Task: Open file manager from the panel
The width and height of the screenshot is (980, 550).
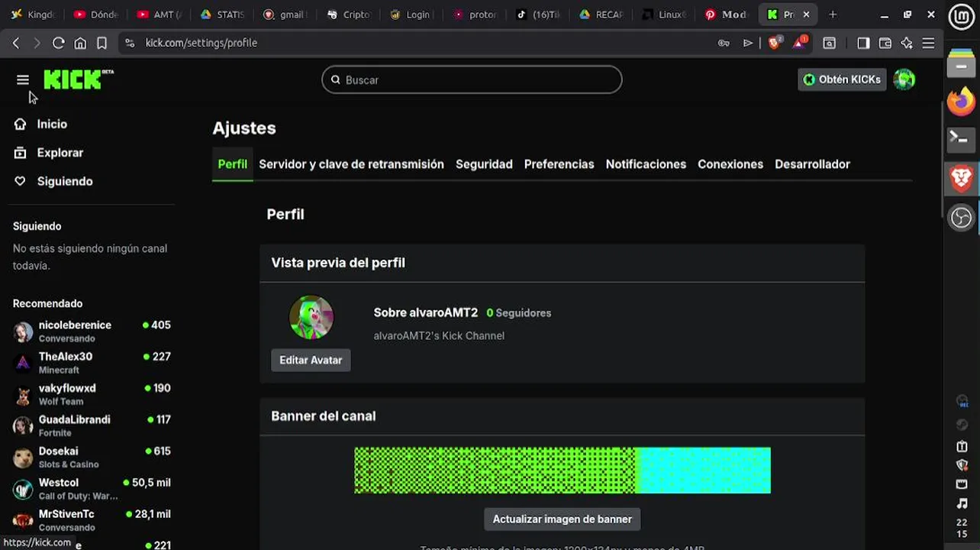Action: (962, 65)
